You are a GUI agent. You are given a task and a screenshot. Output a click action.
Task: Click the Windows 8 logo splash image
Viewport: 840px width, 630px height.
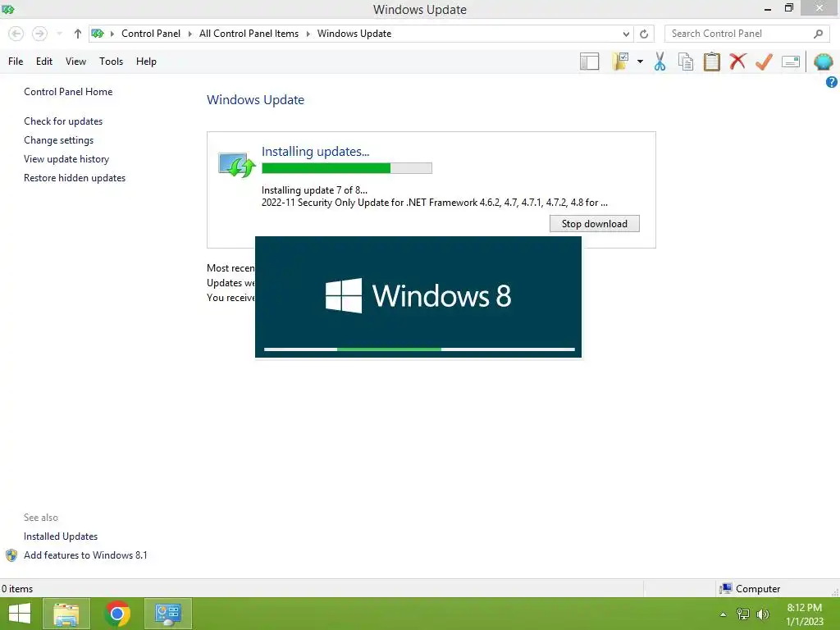pyautogui.click(x=418, y=296)
